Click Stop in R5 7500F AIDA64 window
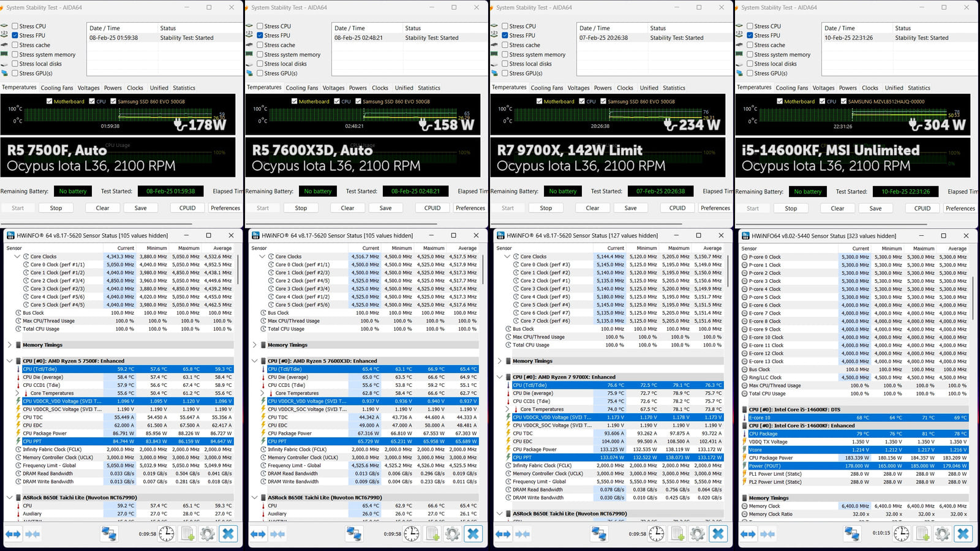Image resolution: width=980 pixels, height=551 pixels. 56,208
